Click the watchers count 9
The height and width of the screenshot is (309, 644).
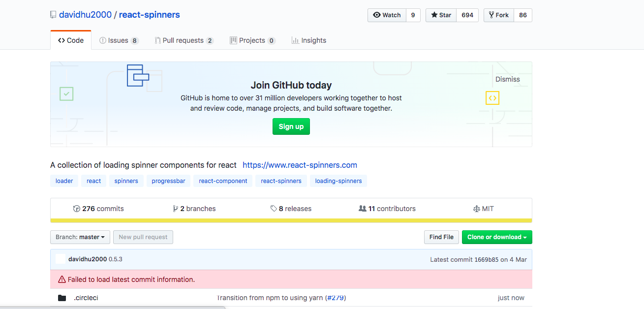[413, 15]
